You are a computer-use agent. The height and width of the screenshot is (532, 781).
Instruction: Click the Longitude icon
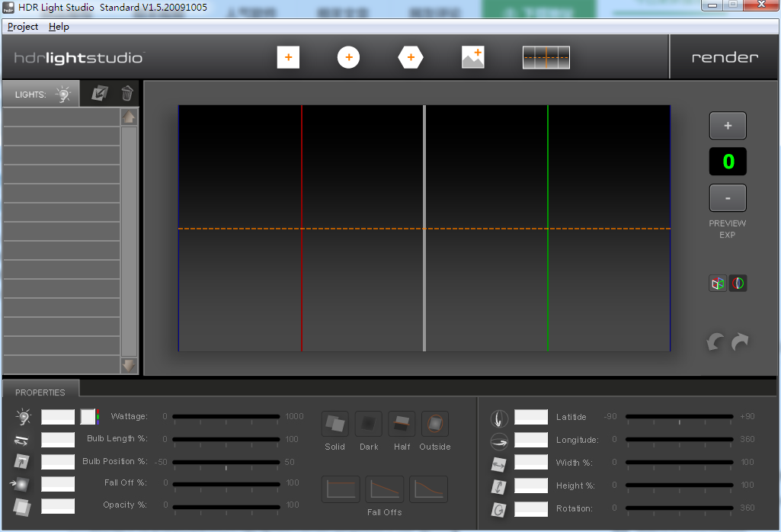[x=499, y=441]
